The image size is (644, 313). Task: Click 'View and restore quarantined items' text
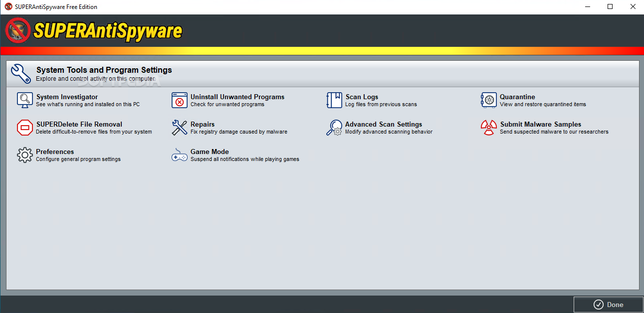click(543, 105)
